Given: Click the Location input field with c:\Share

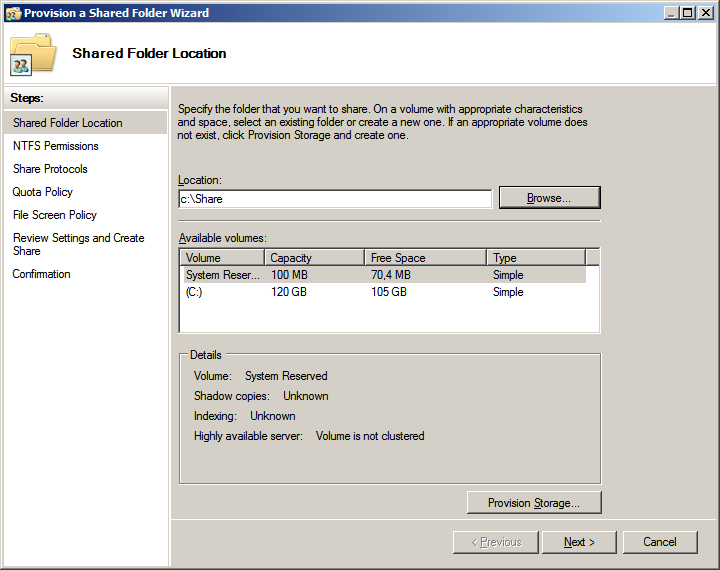Looking at the screenshot, I should pyautogui.click(x=335, y=199).
